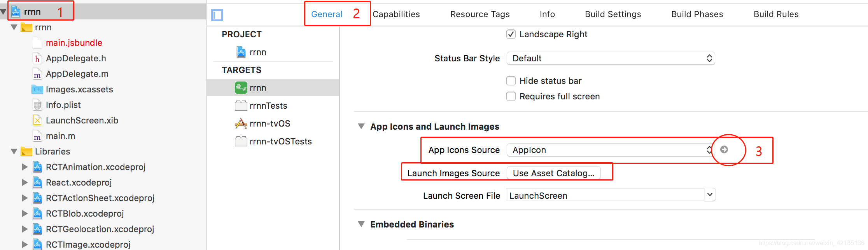Switch to the General tab

327,14
